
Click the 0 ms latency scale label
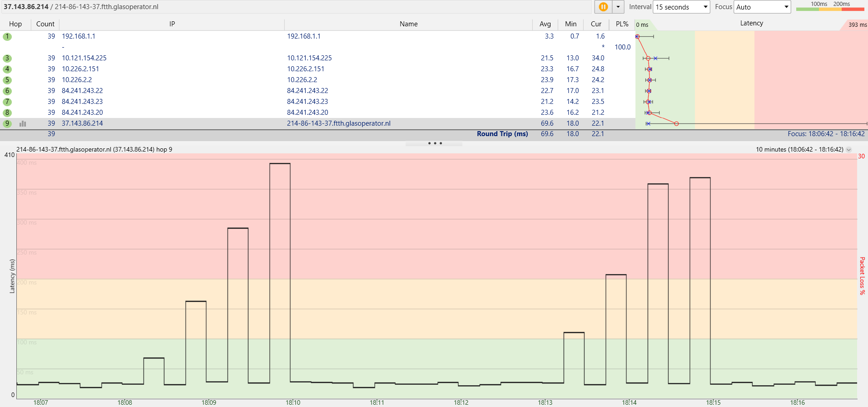pos(642,25)
